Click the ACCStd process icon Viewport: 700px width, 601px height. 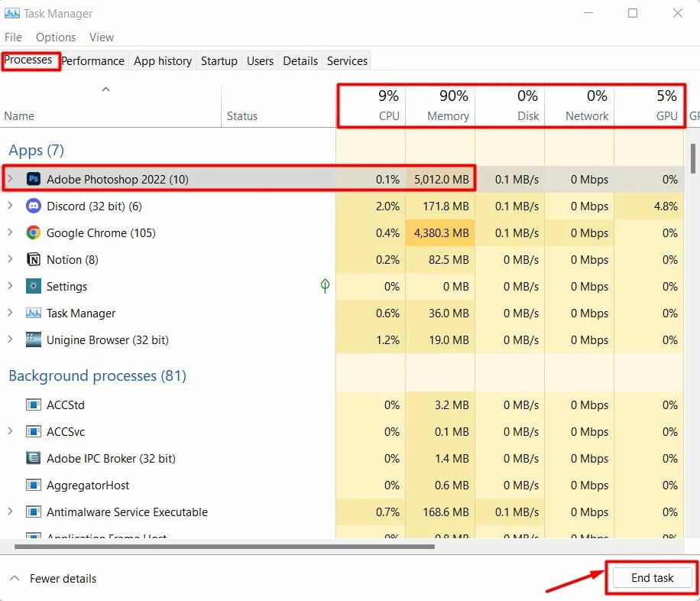(34, 404)
